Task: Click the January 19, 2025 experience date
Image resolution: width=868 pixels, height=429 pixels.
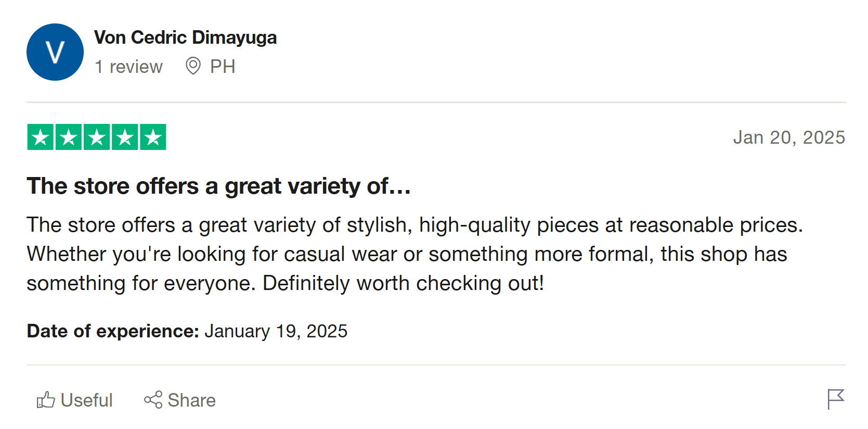Action: coord(276,331)
